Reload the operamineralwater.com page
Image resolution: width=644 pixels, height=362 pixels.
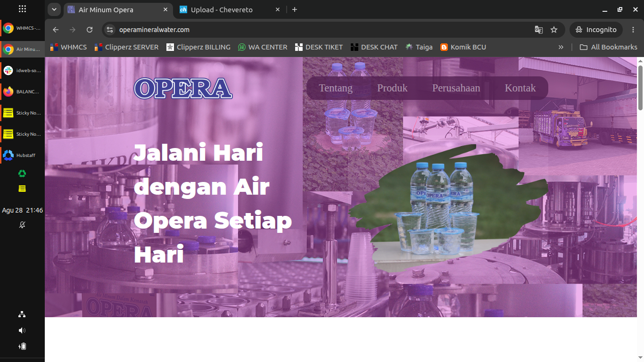(90, 30)
